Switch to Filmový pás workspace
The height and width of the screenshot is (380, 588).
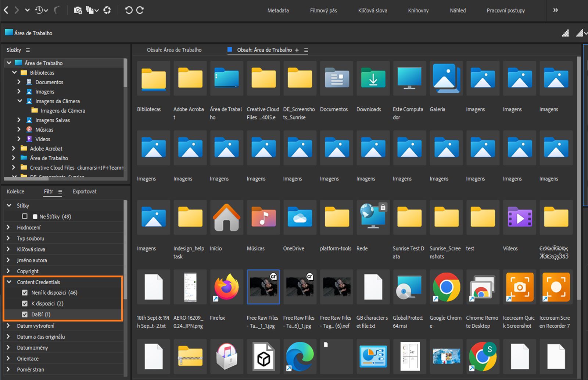[323, 10]
